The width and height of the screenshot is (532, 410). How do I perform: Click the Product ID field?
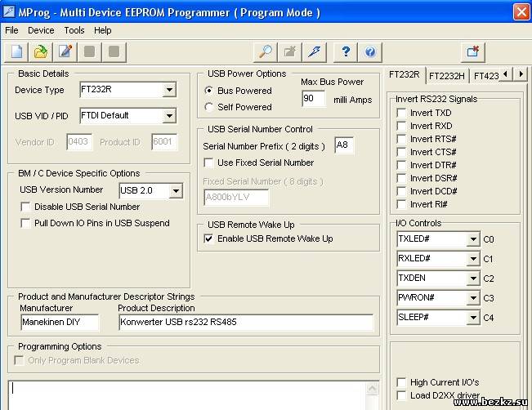click(164, 142)
